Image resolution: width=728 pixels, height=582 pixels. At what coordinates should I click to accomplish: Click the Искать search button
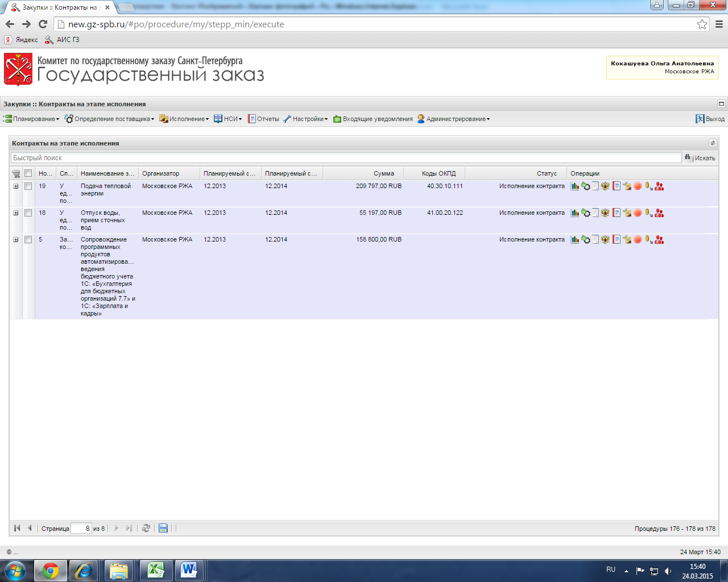(700, 157)
